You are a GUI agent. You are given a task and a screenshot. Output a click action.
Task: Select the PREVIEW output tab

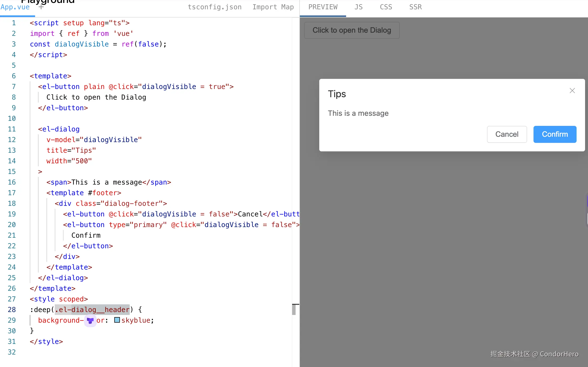(323, 7)
